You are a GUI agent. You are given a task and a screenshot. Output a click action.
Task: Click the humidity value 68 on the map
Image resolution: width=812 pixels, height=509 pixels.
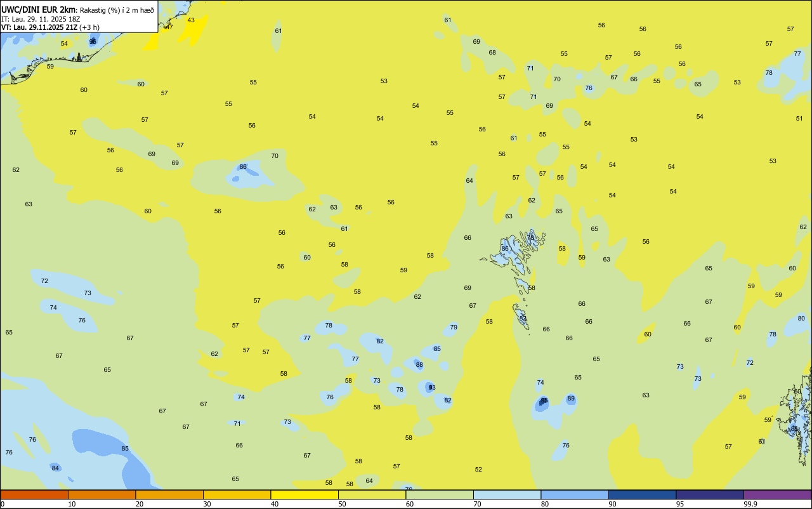point(492,53)
